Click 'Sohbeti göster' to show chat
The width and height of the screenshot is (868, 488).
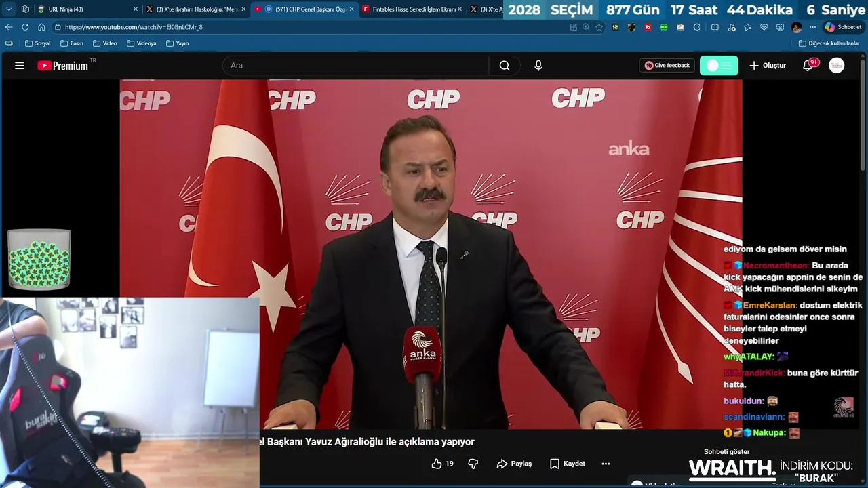click(727, 452)
